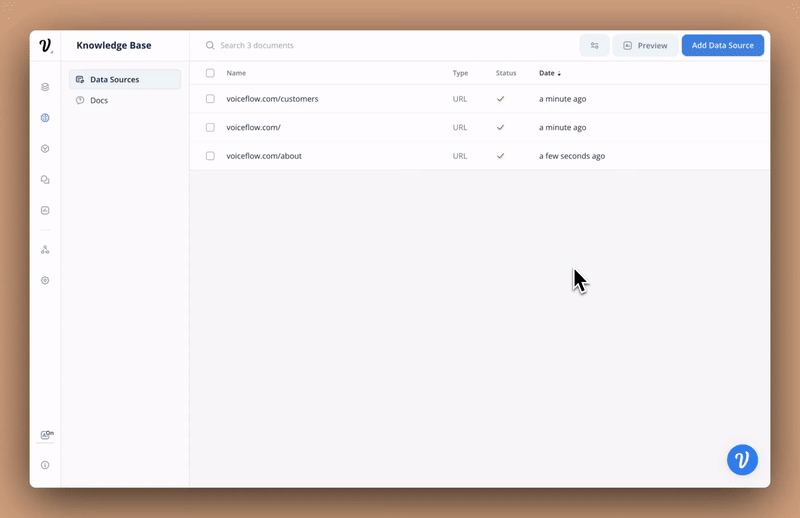Open the voiceflow.com/about data source

point(264,156)
